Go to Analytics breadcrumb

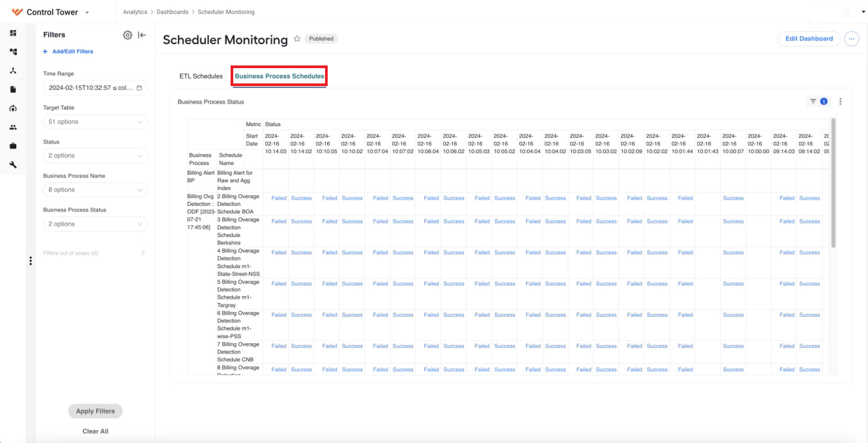pos(135,12)
